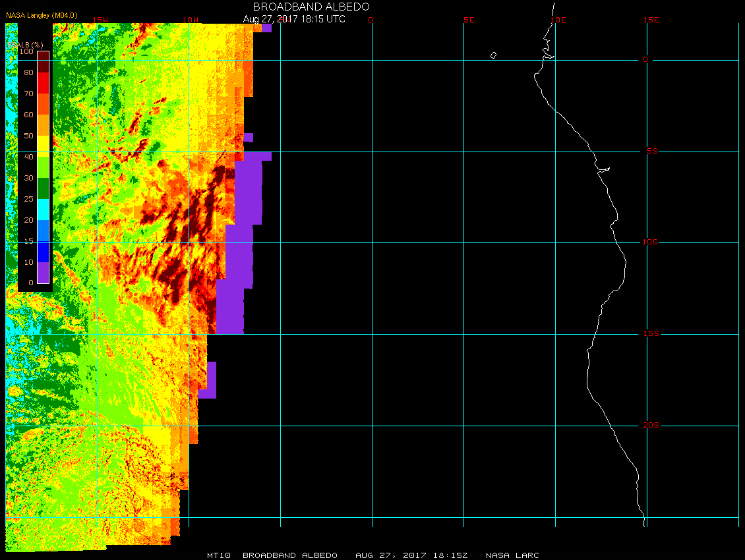Click the legend value 10
The width and height of the screenshot is (745, 560).
click(x=28, y=262)
